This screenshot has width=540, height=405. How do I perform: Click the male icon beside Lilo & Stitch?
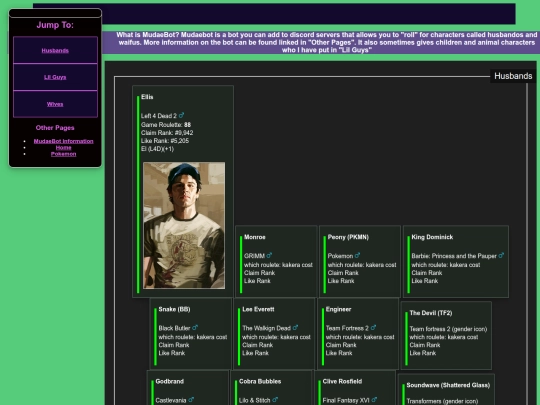click(275, 399)
